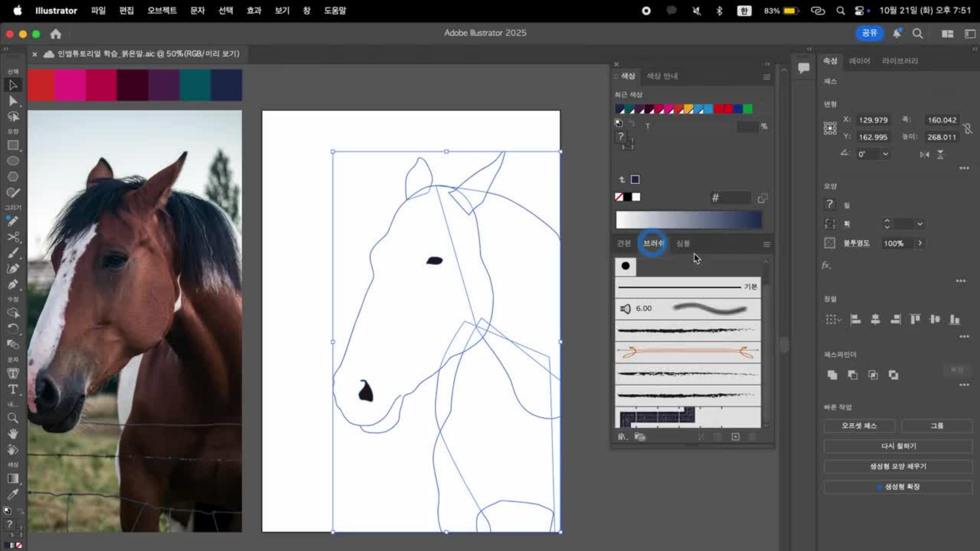Open the 효과 menu
Viewport: 980px width, 551px height.
click(254, 10)
